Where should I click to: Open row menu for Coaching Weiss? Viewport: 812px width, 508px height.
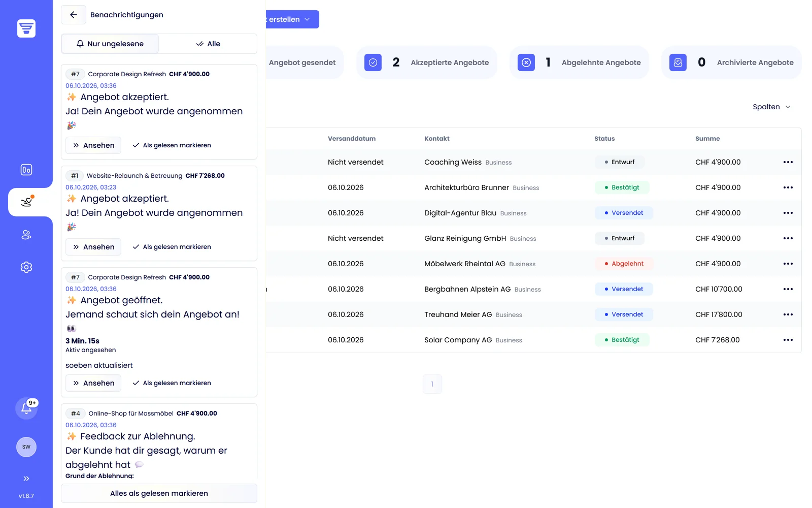[x=788, y=162]
